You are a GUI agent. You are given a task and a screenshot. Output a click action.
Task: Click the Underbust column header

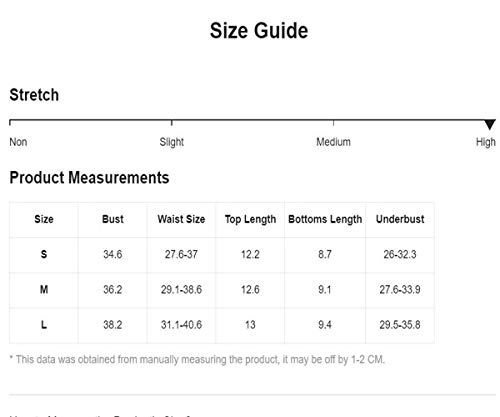[400, 219]
